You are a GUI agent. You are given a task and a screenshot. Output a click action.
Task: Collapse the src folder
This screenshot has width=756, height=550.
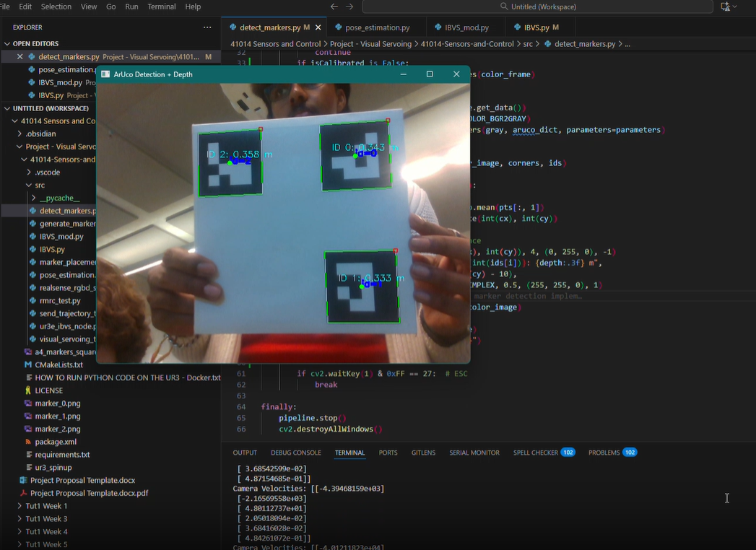coord(29,185)
